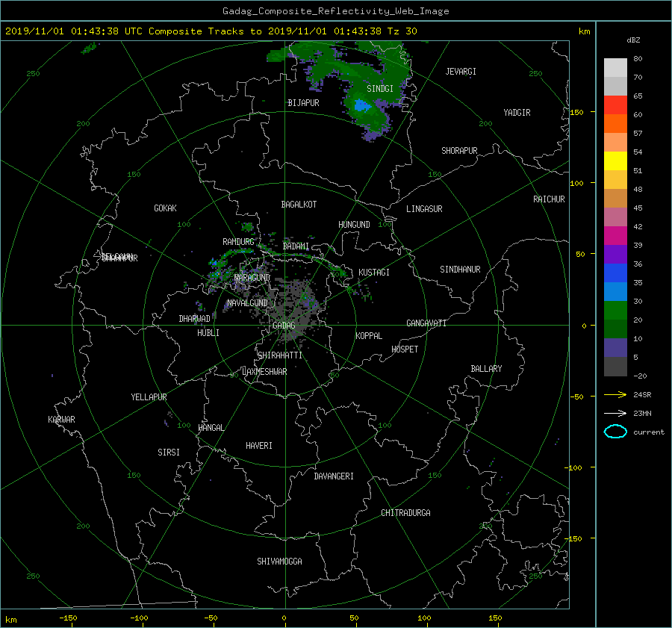672x628 pixels.
Task: Select the red legend color swatch
Action: coord(615,105)
